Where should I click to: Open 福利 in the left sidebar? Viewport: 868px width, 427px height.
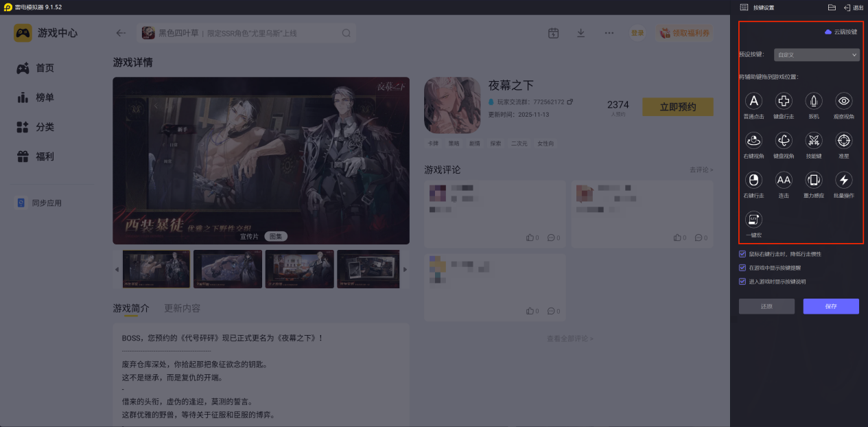click(x=45, y=156)
